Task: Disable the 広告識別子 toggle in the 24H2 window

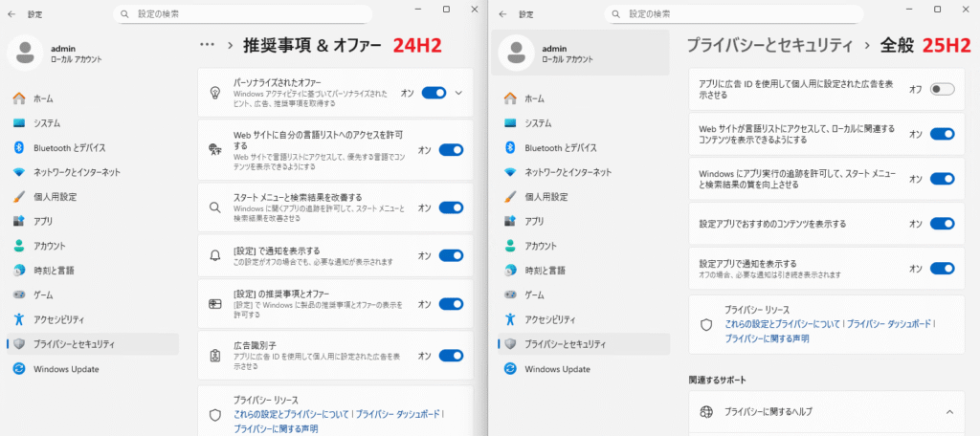Action: coord(451,356)
